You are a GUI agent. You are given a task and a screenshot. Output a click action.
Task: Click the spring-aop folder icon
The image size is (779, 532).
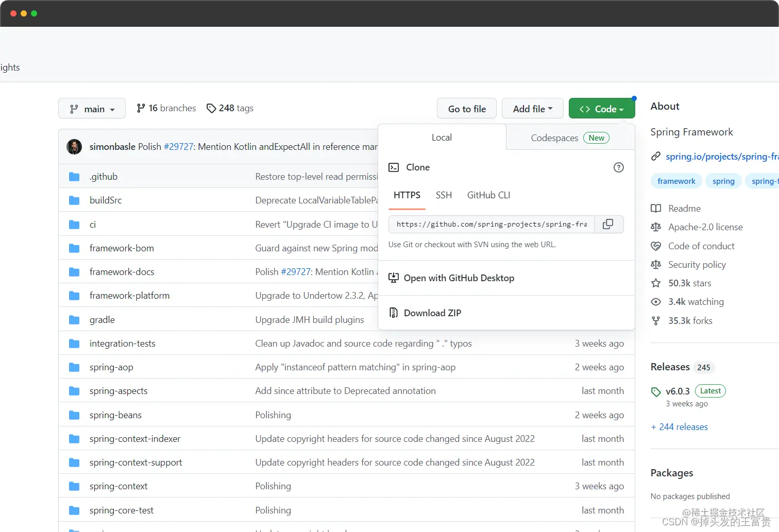[x=74, y=367]
